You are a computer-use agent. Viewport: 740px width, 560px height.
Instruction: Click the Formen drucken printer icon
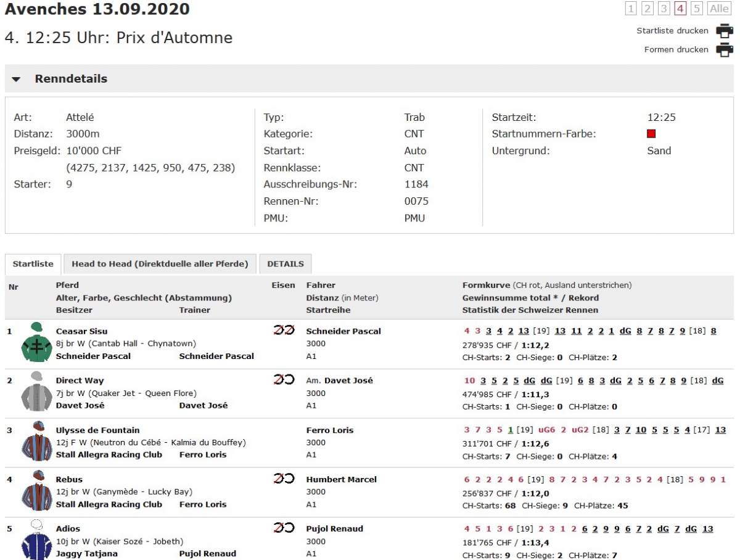[x=724, y=50]
